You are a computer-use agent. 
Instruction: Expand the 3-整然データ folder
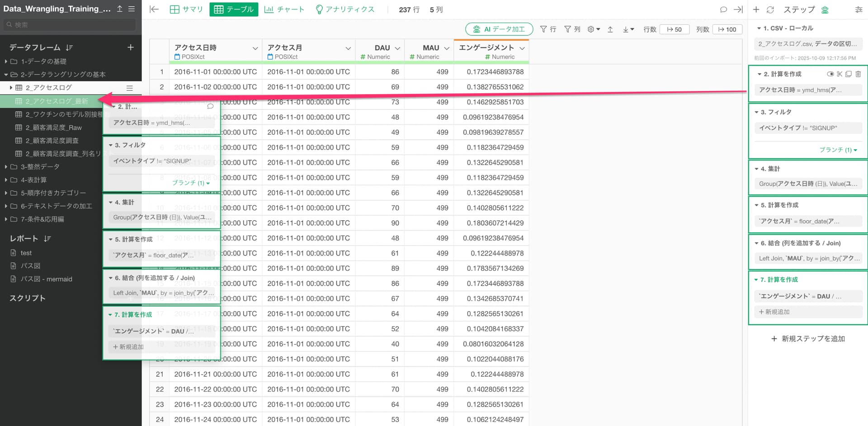pos(6,167)
